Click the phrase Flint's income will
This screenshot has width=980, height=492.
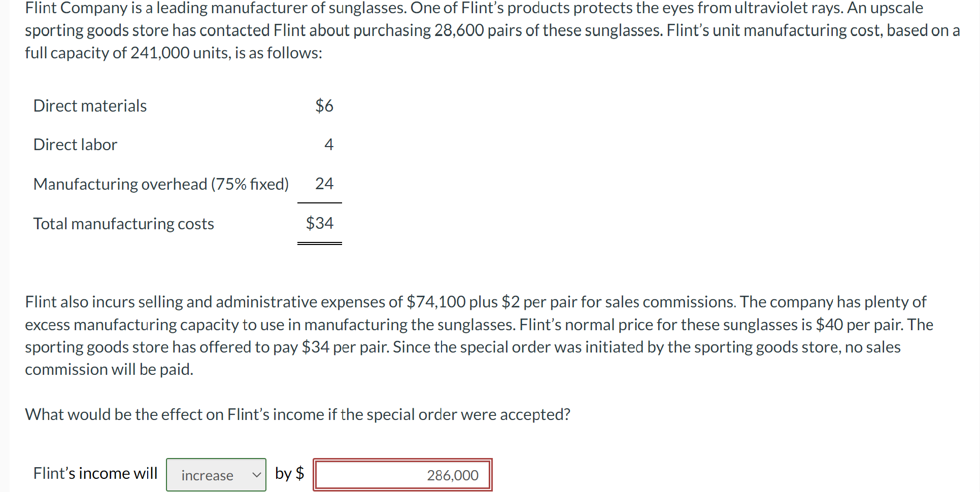coord(95,473)
